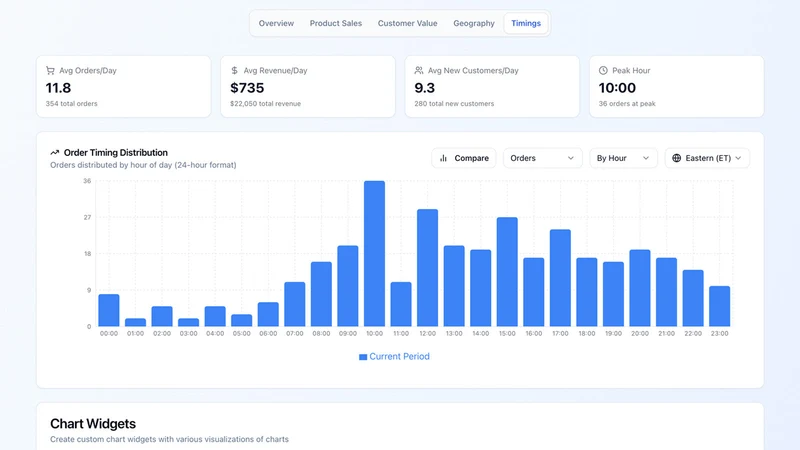Click the 09:00 bar in the chart
The height and width of the screenshot is (450, 800).
click(x=348, y=286)
